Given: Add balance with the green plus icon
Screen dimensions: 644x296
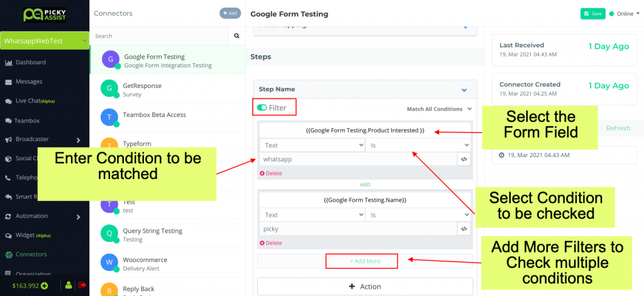Looking at the screenshot, I should click(44, 285).
